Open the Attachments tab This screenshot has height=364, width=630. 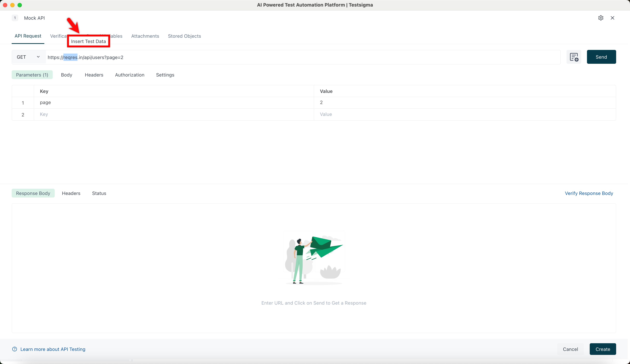(x=145, y=36)
